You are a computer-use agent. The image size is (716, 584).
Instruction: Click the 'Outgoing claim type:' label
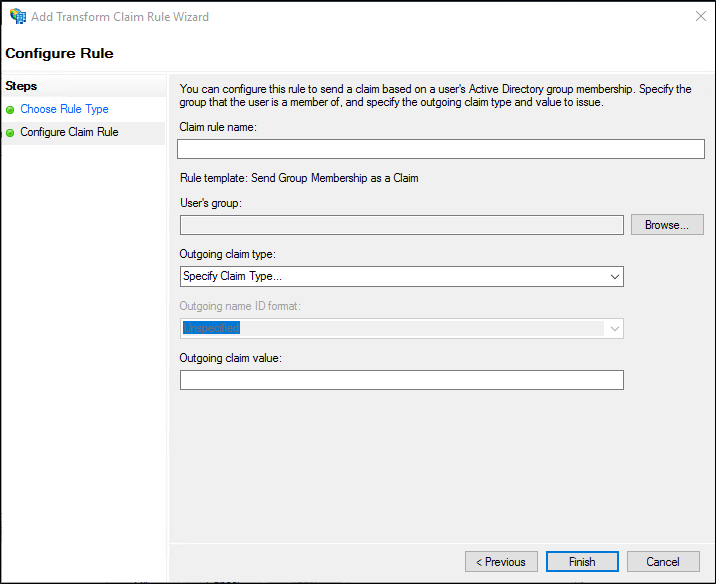227,254
